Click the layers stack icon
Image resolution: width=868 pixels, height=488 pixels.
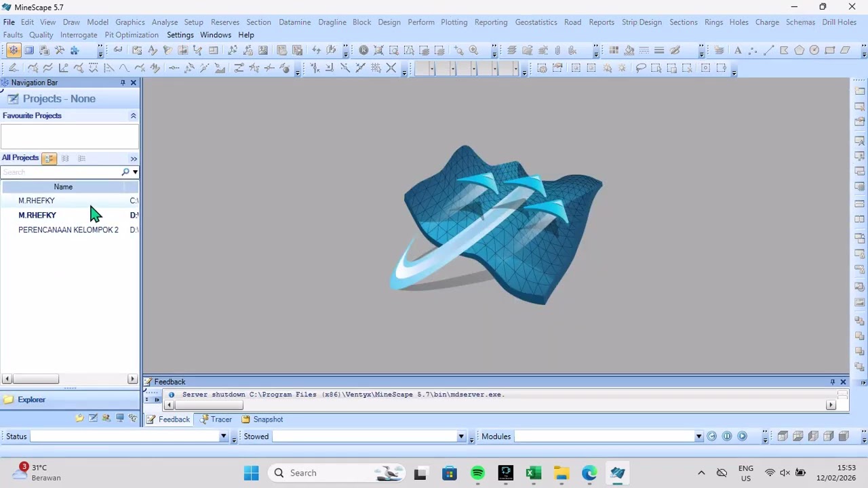click(x=512, y=50)
